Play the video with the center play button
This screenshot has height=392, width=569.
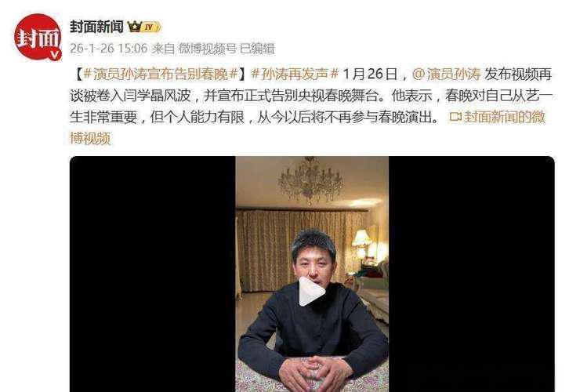coord(311,292)
